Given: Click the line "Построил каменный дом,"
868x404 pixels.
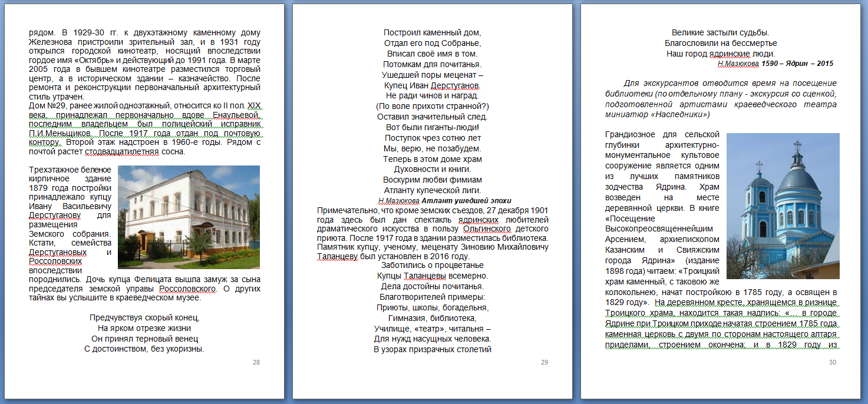Looking at the screenshot, I should coord(433,33).
